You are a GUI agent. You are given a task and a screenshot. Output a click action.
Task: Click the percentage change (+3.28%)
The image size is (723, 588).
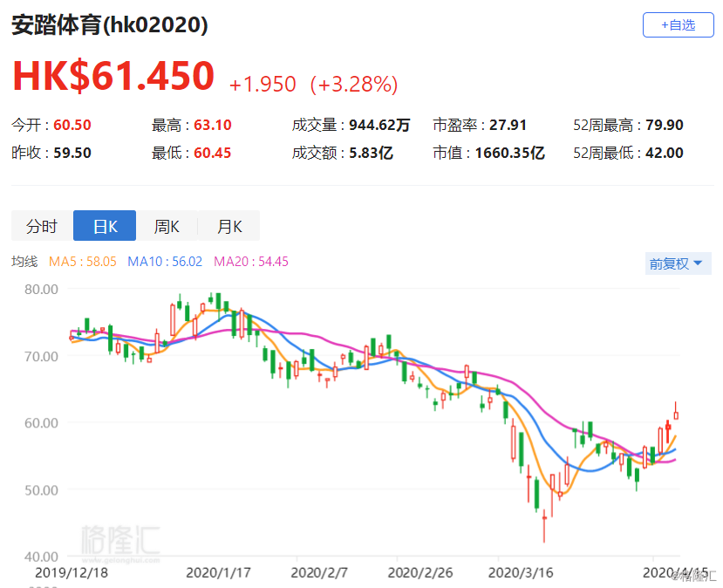(354, 85)
